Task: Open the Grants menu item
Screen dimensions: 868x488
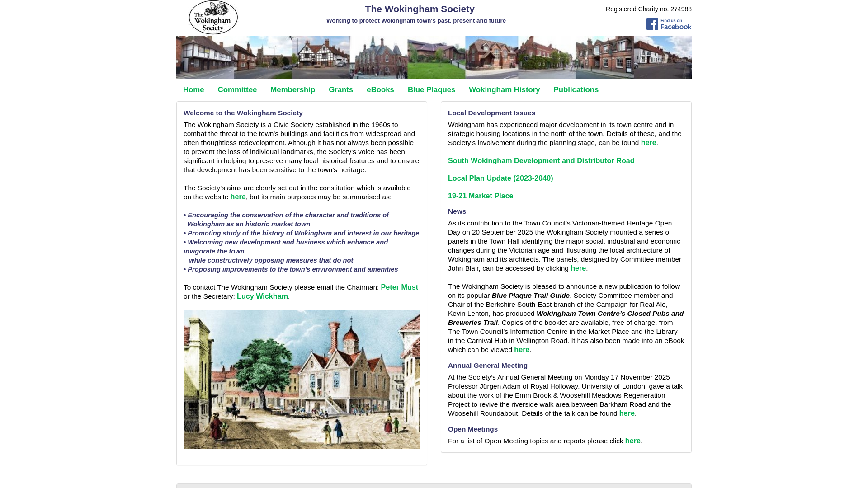Action: [x=341, y=90]
